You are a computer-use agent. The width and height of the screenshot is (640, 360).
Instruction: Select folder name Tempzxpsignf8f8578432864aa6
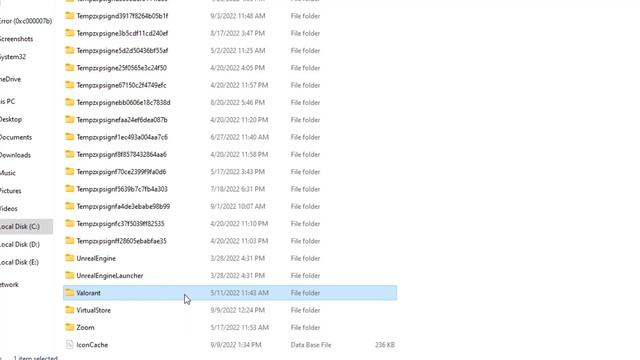tap(122, 154)
